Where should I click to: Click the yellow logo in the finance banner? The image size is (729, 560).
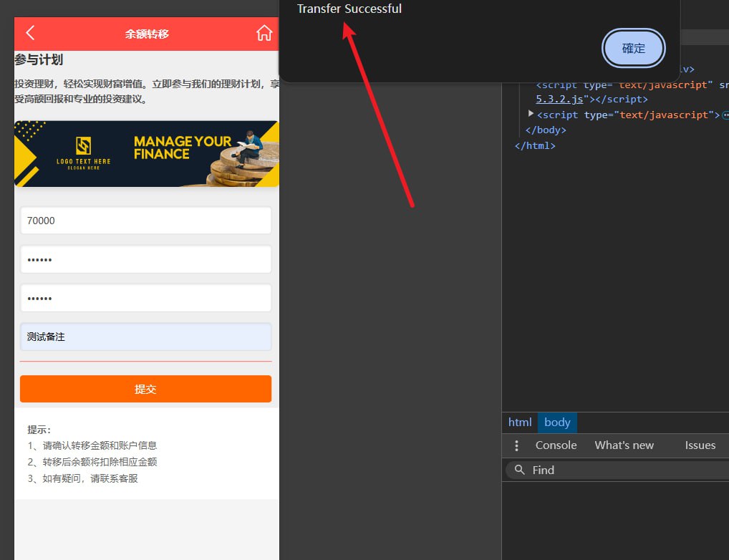pyautogui.click(x=84, y=145)
